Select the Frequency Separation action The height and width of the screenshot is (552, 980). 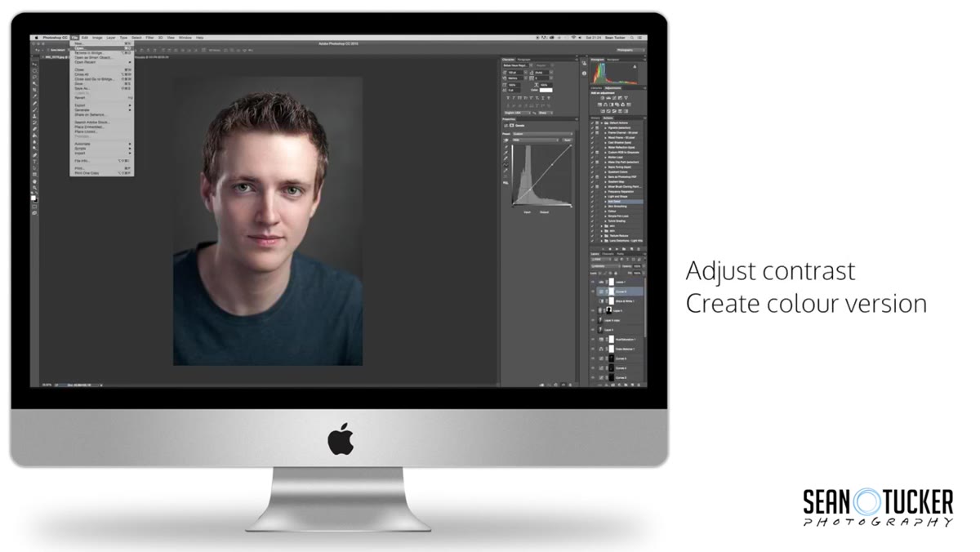pyautogui.click(x=621, y=191)
